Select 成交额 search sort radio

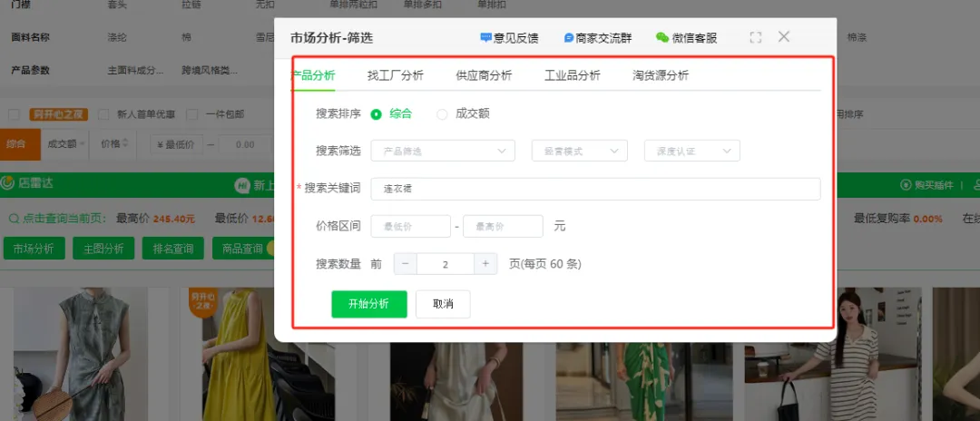pyautogui.click(x=442, y=114)
